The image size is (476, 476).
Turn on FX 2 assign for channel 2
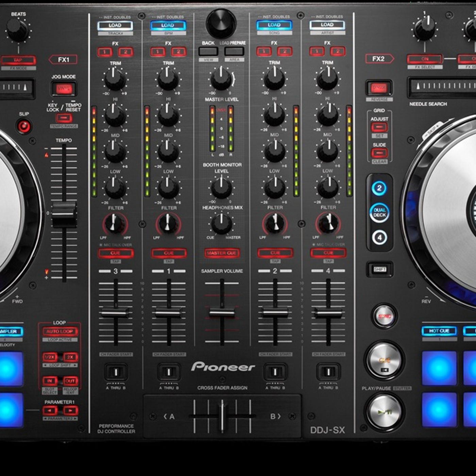pos(285,52)
